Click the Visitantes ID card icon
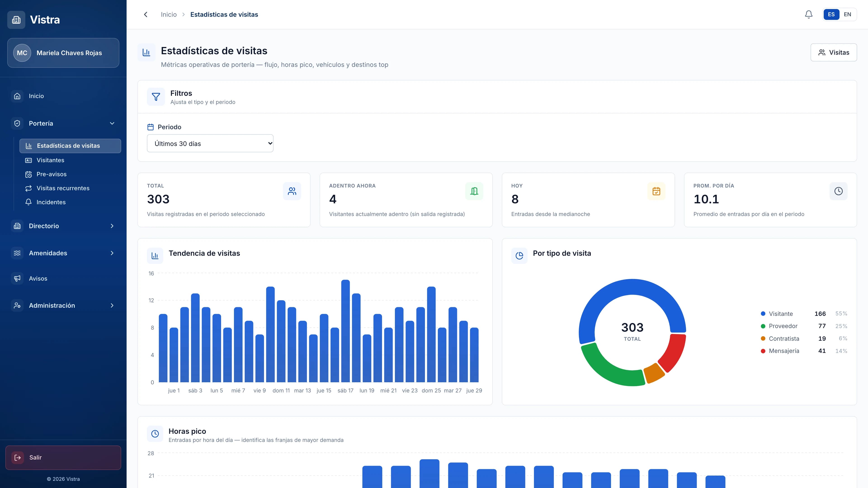This screenshot has width=868, height=488. click(x=29, y=160)
